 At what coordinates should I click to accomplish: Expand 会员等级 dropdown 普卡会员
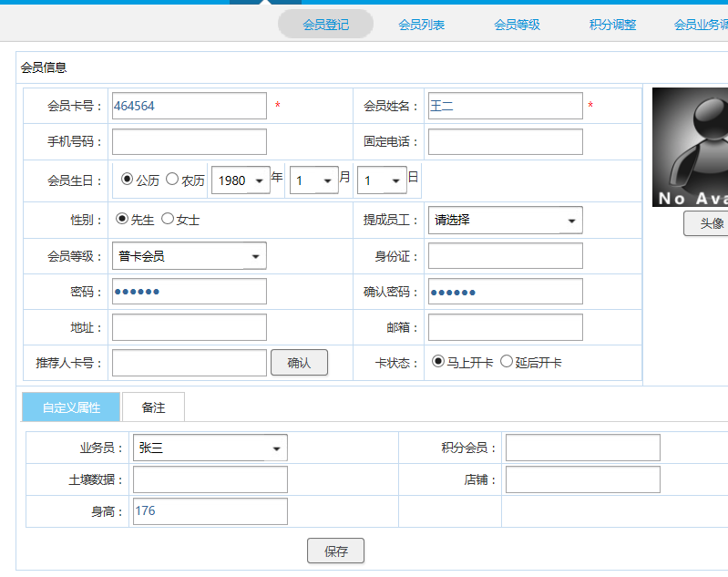(190, 256)
